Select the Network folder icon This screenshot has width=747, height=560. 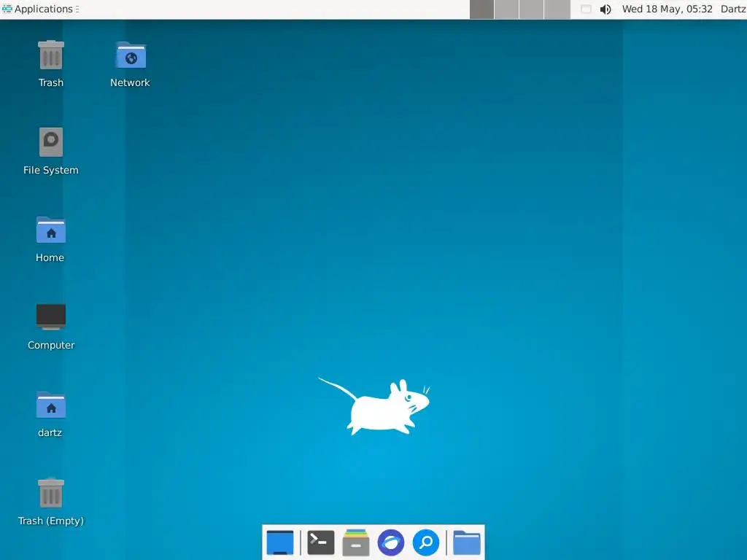pos(131,55)
